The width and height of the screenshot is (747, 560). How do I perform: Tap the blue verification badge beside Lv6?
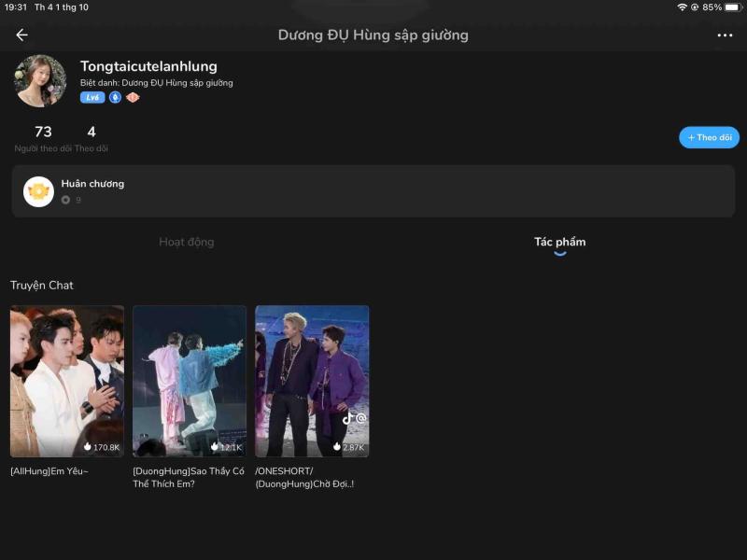tap(117, 96)
